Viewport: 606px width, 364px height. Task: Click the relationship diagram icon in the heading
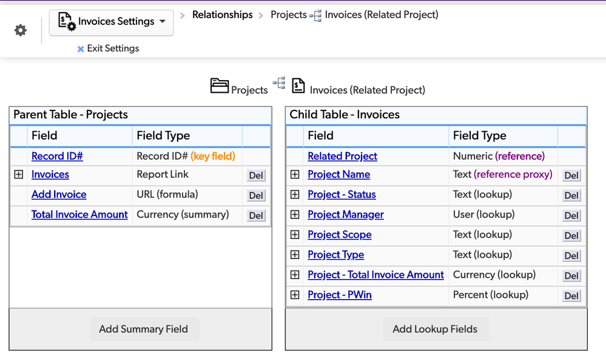coord(279,83)
